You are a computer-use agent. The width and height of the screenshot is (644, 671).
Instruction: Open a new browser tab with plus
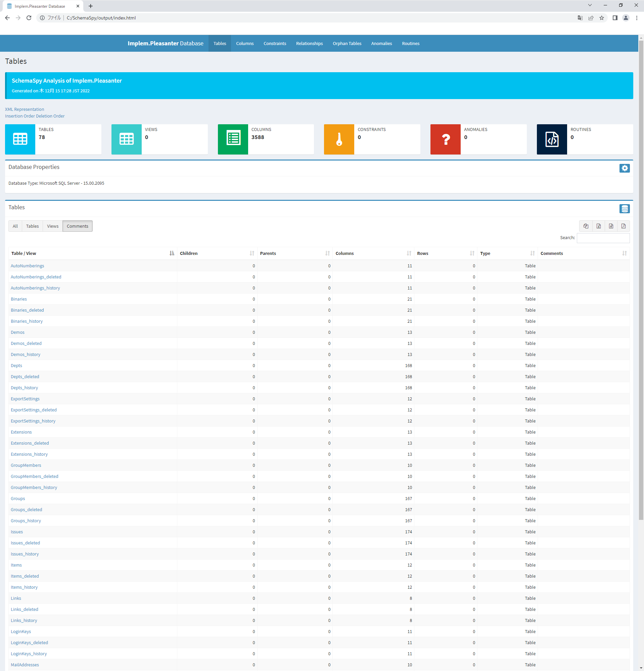[x=91, y=6]
